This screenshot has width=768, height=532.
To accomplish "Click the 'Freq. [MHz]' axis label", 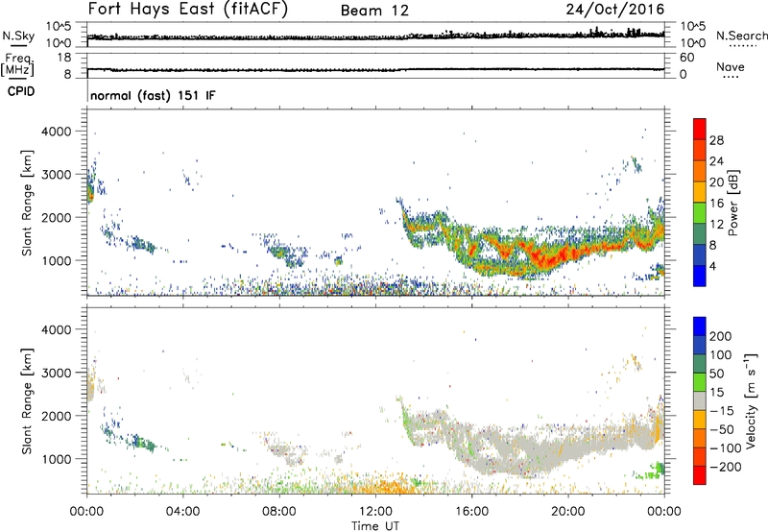I will pos(18,64).
